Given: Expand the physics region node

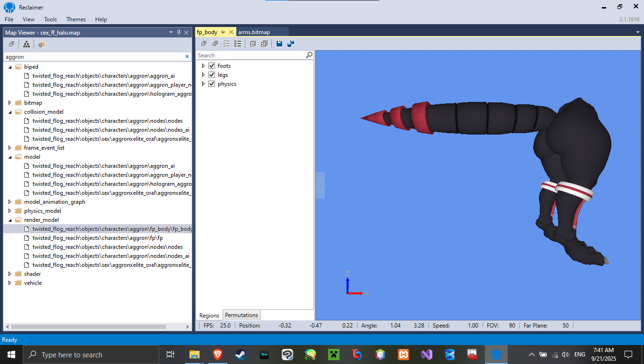Looking at the screenshot, I should 203,84.
